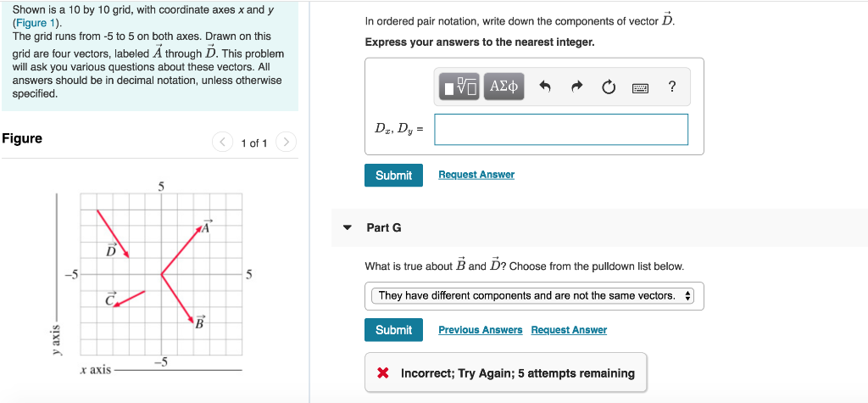Screen dimensions: 868x403
Task: Click the undo arrow icon
Action: (x=545, y=87)
